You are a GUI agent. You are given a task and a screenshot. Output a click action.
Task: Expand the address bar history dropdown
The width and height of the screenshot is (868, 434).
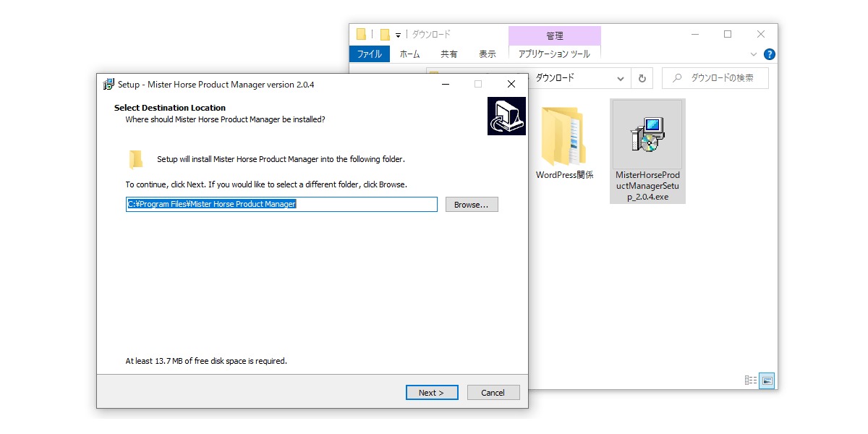click(621, 78)
